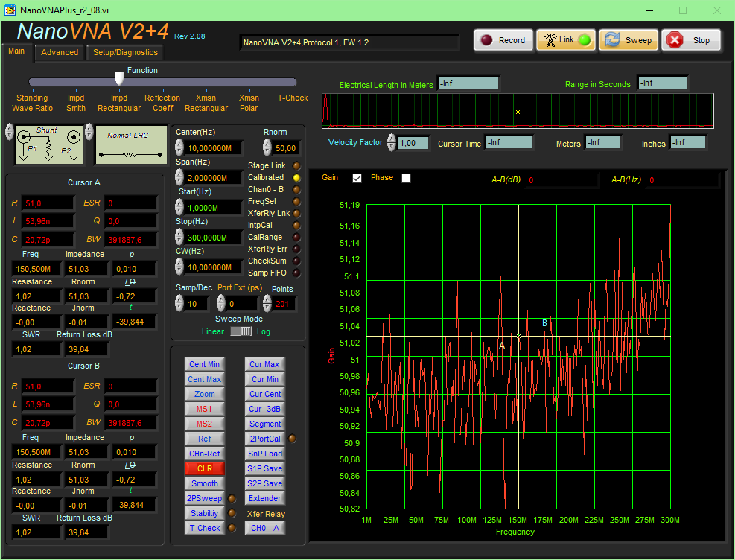This screenshot has width=735, height=560.
Task: Enable the Phase checkbox
Action: pos(406,178)
